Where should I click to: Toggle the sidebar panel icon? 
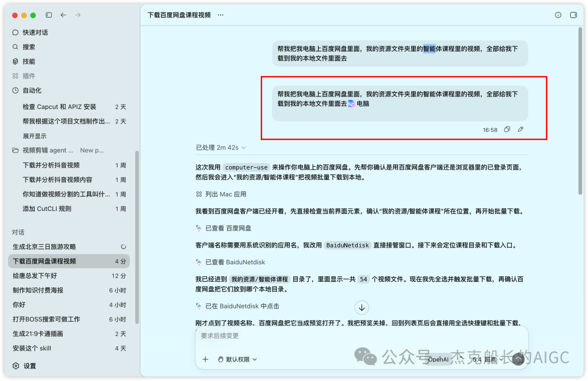click(49, 15)
